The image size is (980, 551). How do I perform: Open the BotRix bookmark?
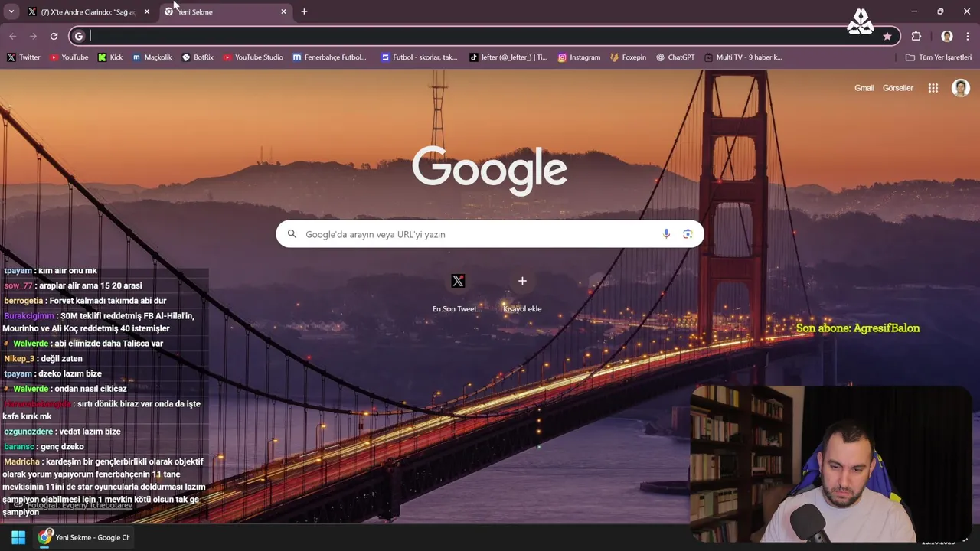[x=198, y=57]
